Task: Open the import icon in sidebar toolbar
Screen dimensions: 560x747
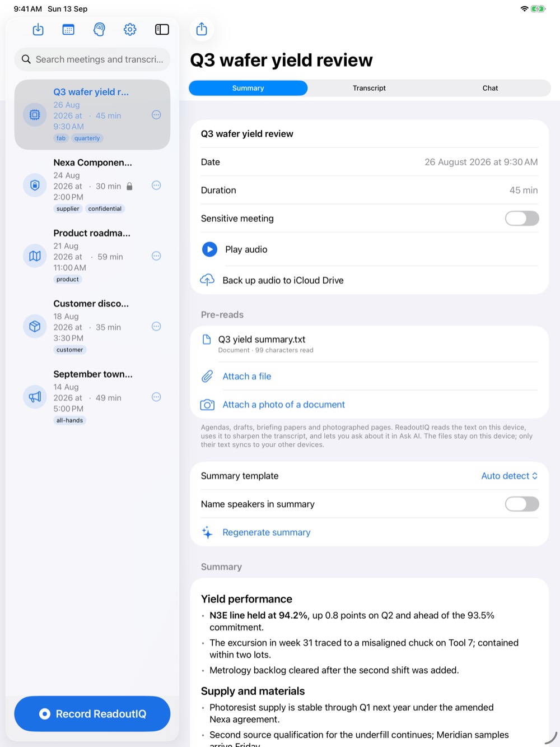Action: pos(38,30)
